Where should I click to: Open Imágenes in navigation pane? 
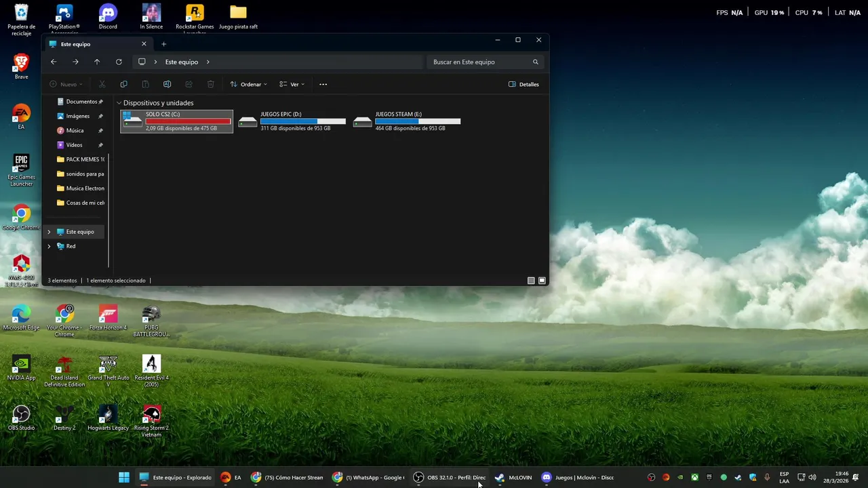click(x=79, y=116)
